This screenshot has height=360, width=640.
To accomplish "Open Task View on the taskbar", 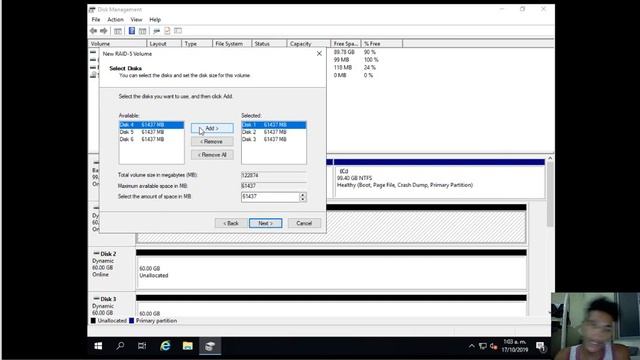I will click(142, 346).
